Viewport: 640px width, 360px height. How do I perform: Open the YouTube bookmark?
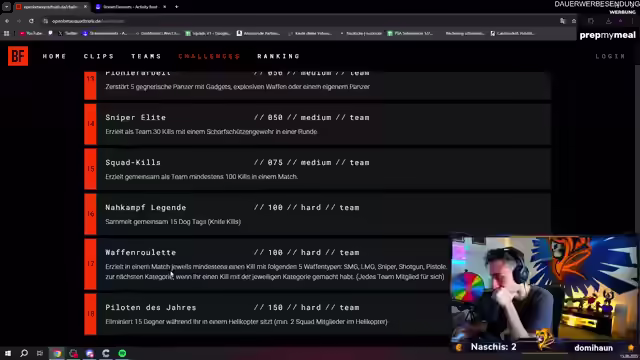[31, 33]
